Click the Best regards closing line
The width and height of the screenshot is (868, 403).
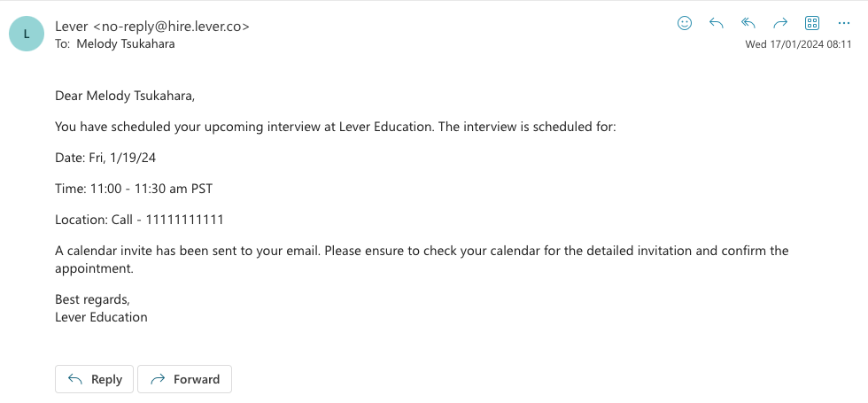pyautogui.click(x=92, y=299)
